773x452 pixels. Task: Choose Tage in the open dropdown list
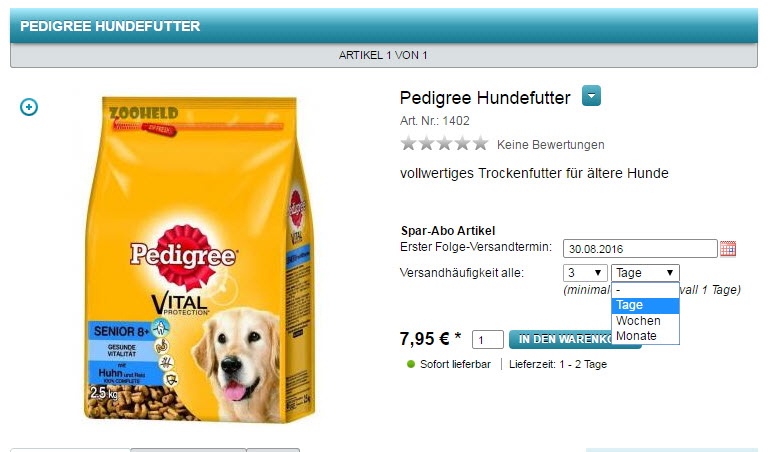tap(645, 305)
